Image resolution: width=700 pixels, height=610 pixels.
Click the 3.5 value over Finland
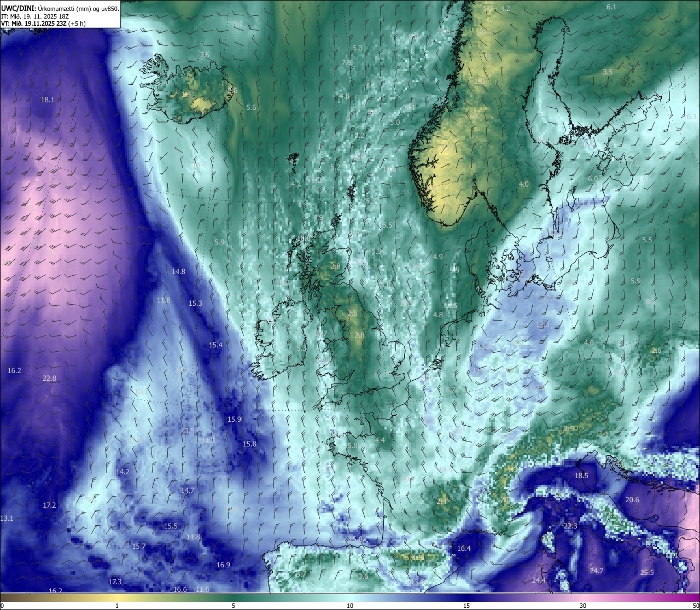[608, 72]
